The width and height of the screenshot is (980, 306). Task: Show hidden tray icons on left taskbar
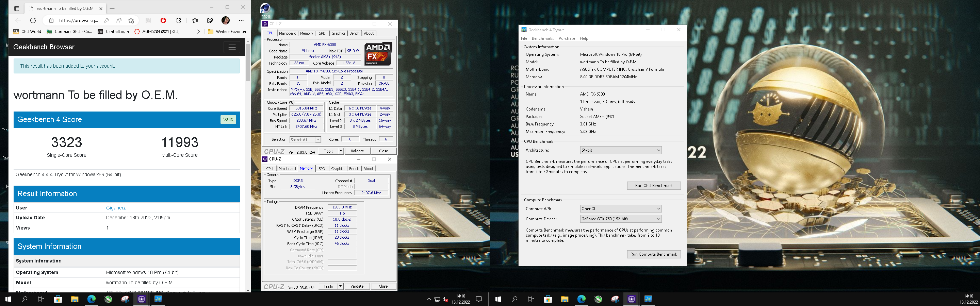429,299
